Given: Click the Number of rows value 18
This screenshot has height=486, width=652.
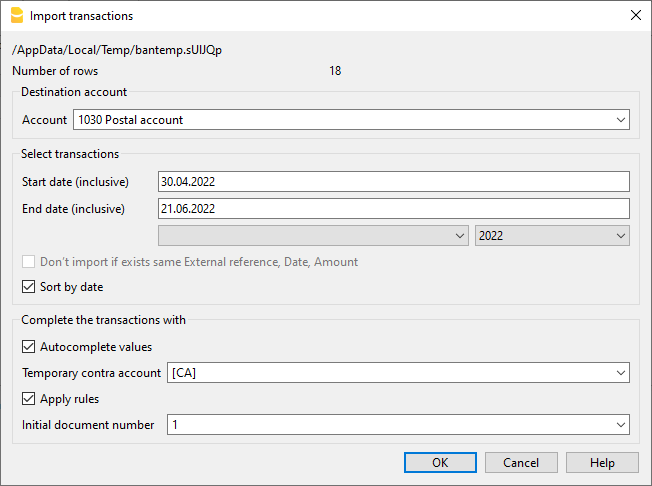Looking at the screenshot, I should tap(335, 71).
